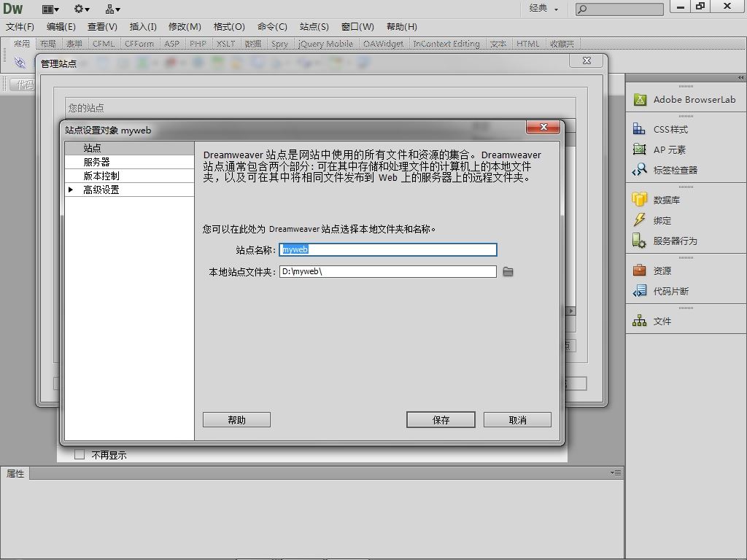Screen dimensions: 747x560
Task: Open the 站点(S) menu
Action: click(314, 27)
